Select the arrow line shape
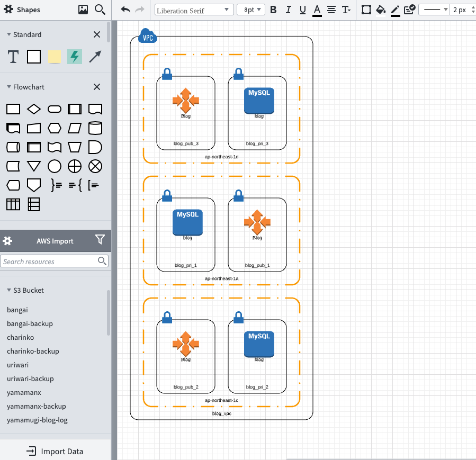This screenshot has height=460, width=476. 95,57
